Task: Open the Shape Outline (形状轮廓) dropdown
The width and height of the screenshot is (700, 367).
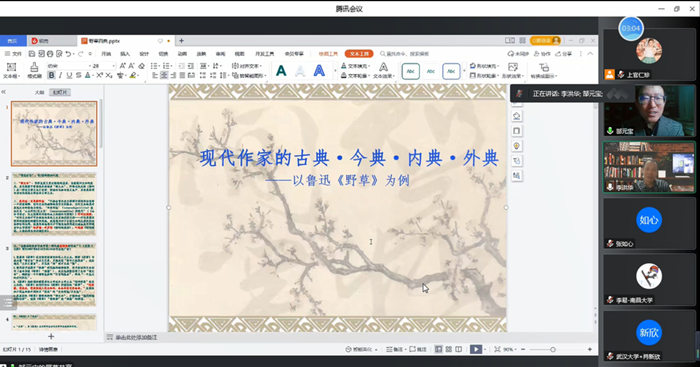Action: point(485,75)
